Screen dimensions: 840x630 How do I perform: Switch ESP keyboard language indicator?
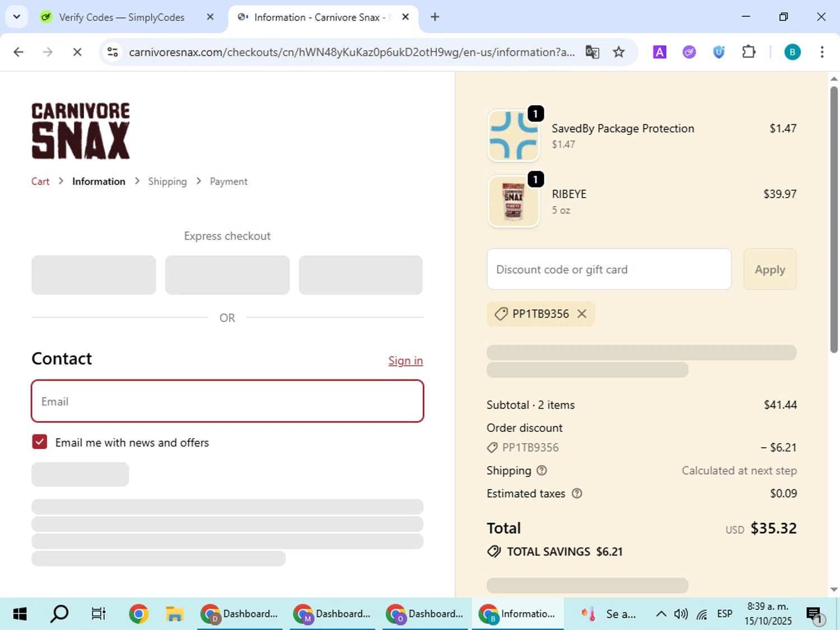tap(725, 614)
